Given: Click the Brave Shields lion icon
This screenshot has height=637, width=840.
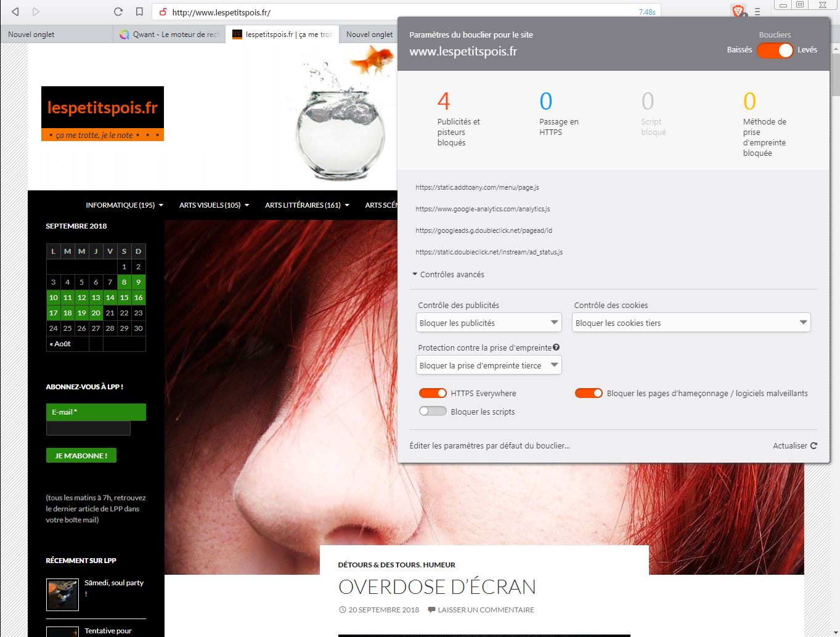Looking at the screenshot, I should [x=738, y=11].
